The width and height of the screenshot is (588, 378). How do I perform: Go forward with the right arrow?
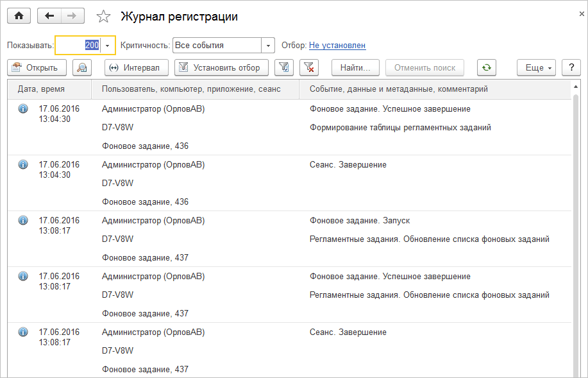pos(72,17)
